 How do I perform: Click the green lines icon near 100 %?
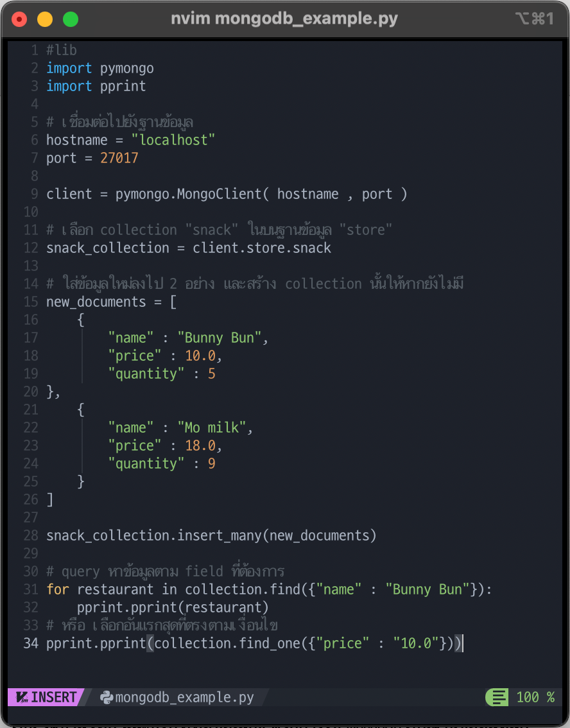(x=499, y=697)
